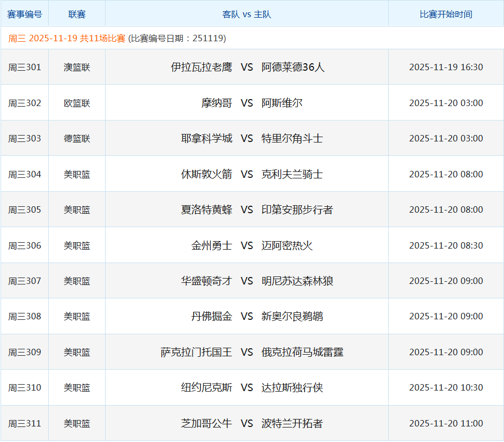
Task: Open away team 伊拉瓦拉老鹰
Action: [202, 67]
